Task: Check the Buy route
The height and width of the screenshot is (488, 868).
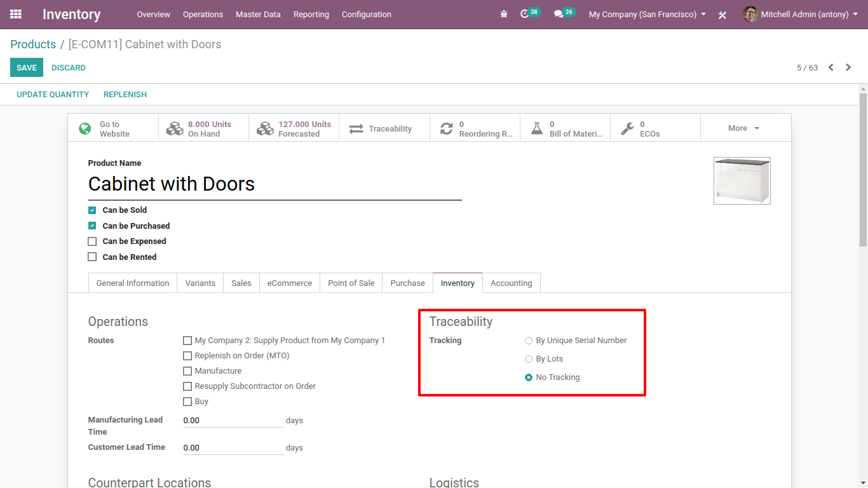Action: pos(187,402)
